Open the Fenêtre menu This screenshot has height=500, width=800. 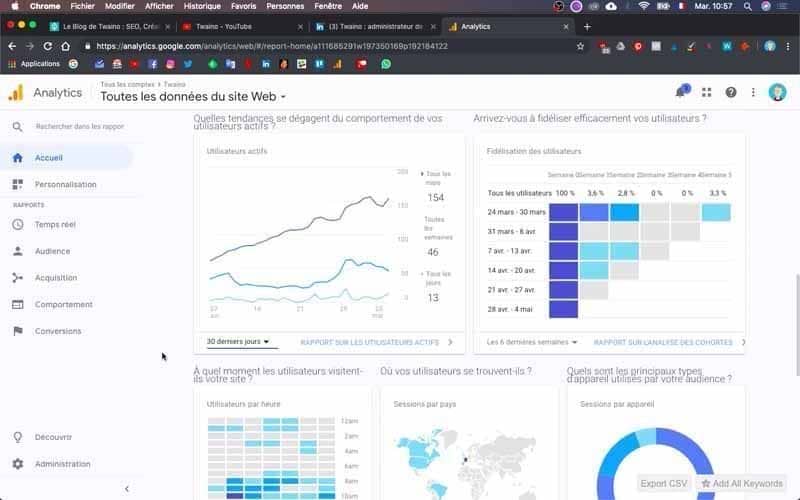tap(328, 6)
